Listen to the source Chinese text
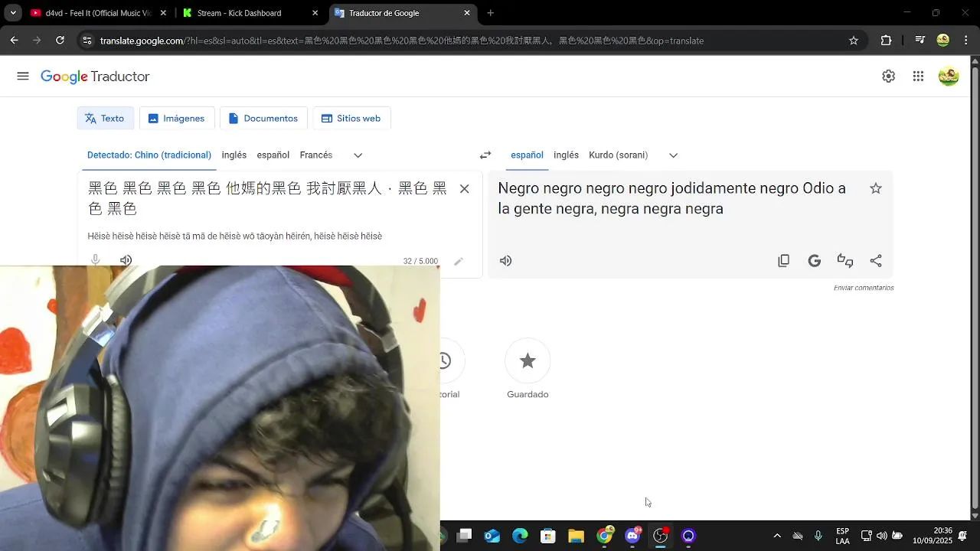This screenshot has width=980, height=551. coord(126,260)
